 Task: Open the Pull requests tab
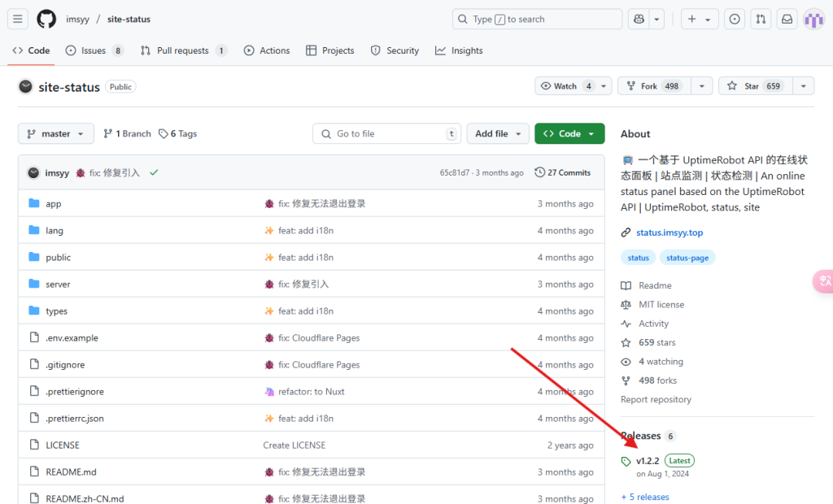183,50
